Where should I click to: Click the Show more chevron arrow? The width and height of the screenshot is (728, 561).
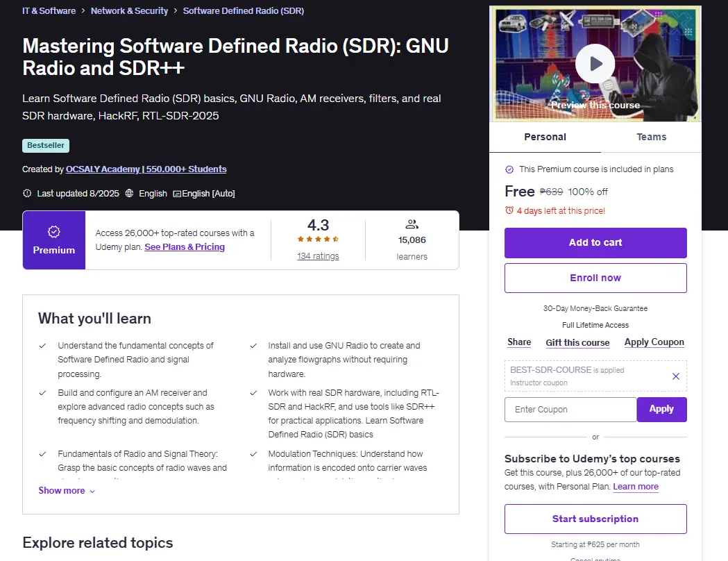[92, 492]
